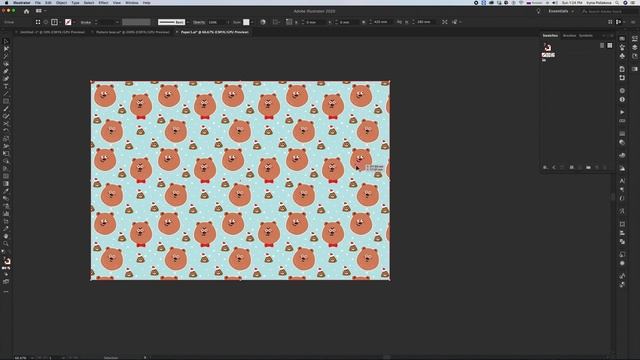The height and width of the screenshot is (360, 640).
Task: Click the Discover lightbulb icon
Action: coord(538,11)
